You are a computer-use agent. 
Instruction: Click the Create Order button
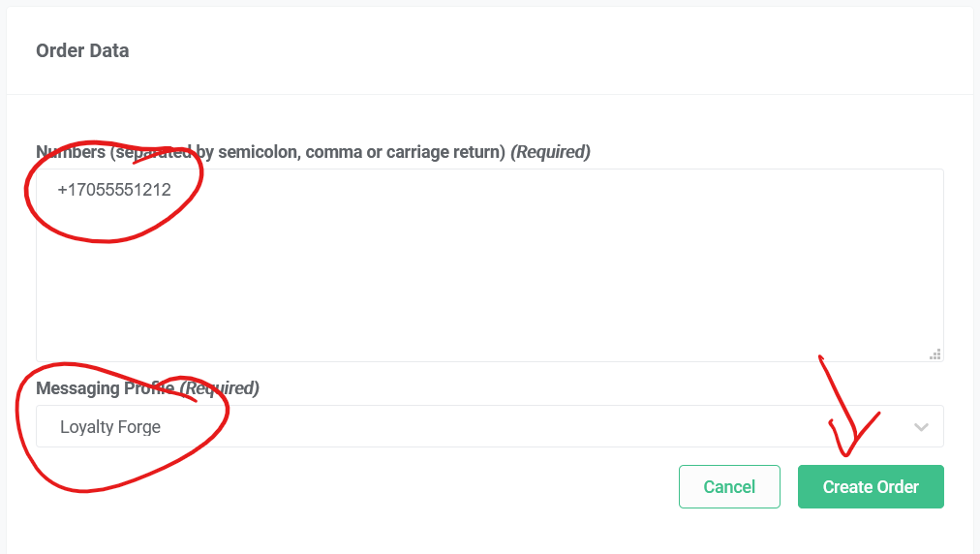click(x=871, y=486)
